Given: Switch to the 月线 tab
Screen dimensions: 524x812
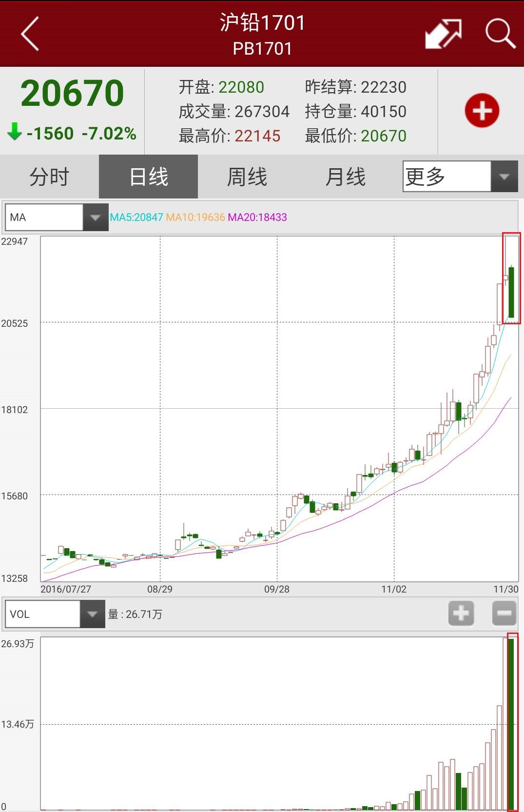Looking at the screenshot, I should (346, 177).
